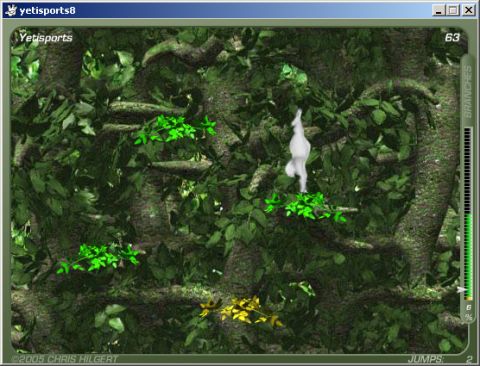Viewport: 480px width, 366px height.
Task: Click the Yetisports logo text
Action: [x=46, y=38]
